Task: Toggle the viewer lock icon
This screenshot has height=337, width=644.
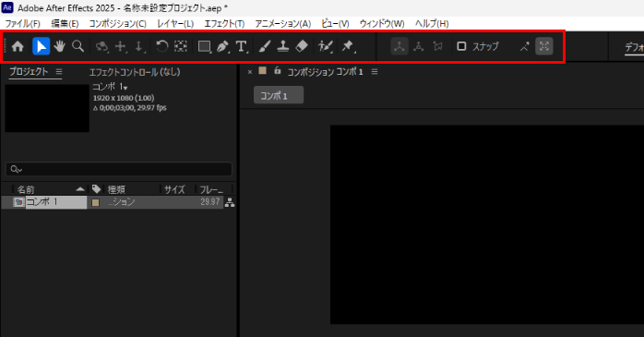Action: point(278,70)
